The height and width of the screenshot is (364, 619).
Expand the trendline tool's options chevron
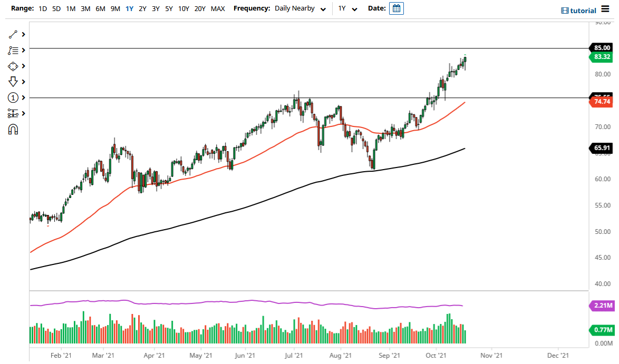pos(23,34)
